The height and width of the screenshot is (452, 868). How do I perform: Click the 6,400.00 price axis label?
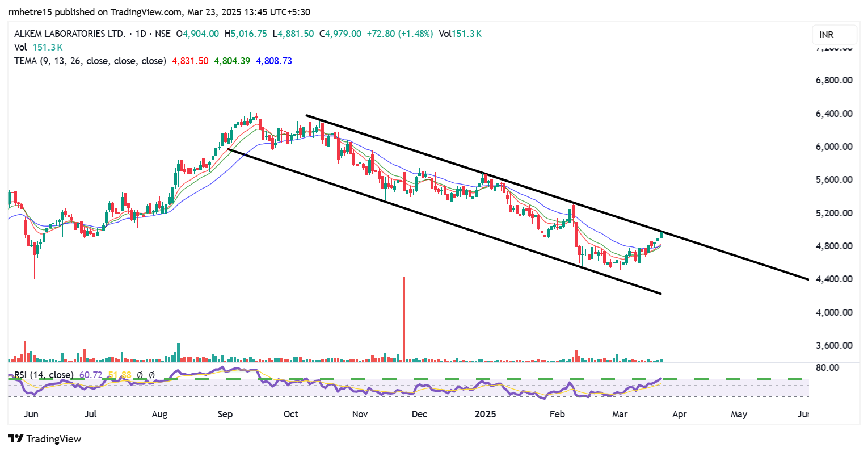834,114
